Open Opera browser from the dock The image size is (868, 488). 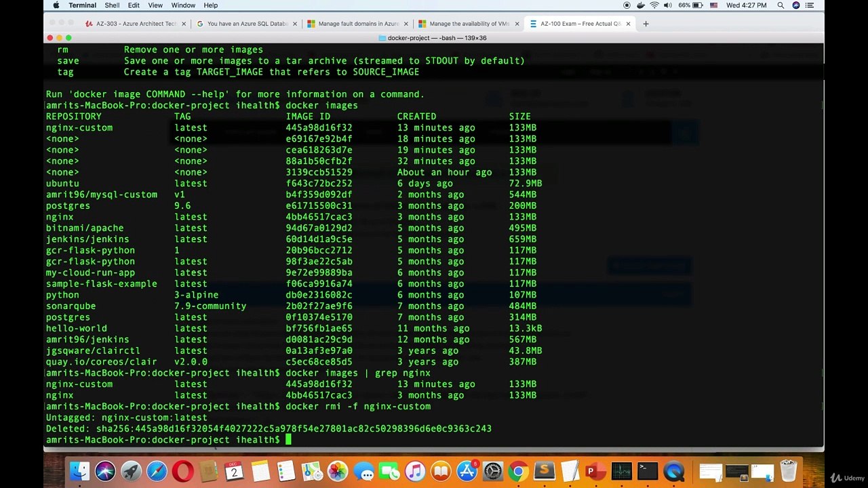pos(182,471)
